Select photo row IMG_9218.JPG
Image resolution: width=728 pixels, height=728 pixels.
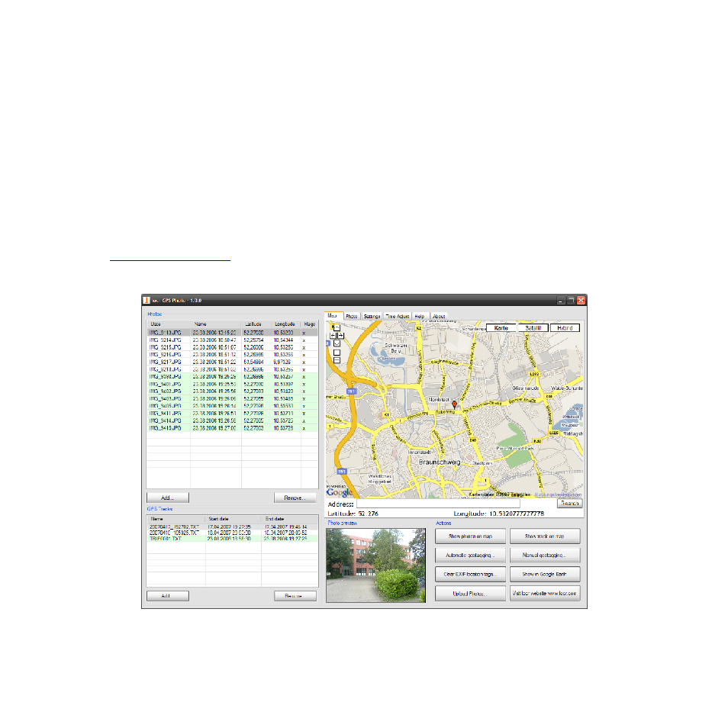pyautogui.click(x=233, y=369)
